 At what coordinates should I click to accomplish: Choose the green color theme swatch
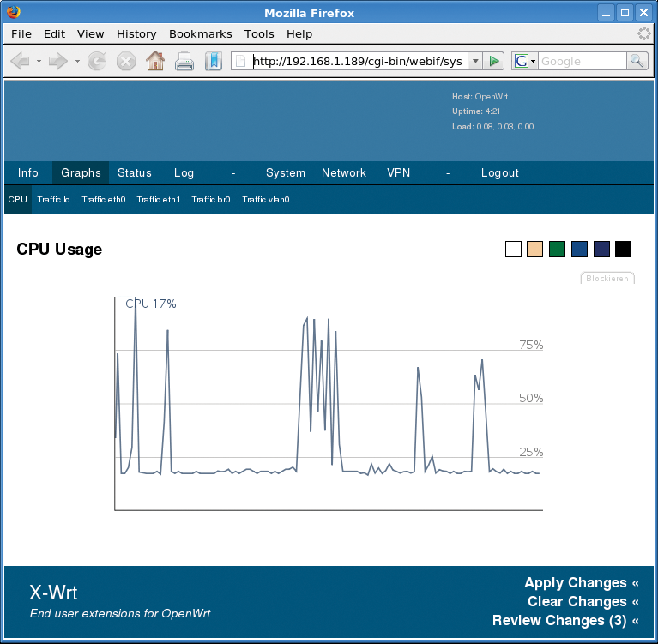tap(557, 249)
